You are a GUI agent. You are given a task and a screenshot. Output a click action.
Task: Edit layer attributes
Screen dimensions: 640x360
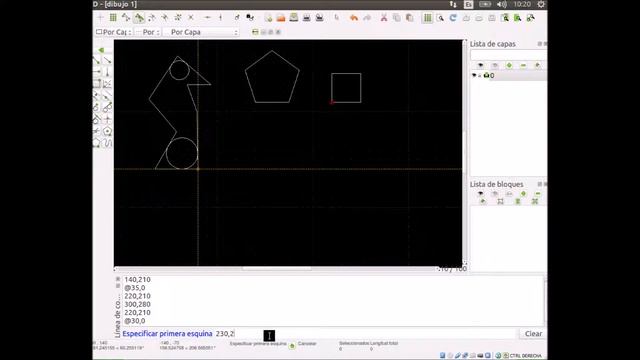point(538,65)
